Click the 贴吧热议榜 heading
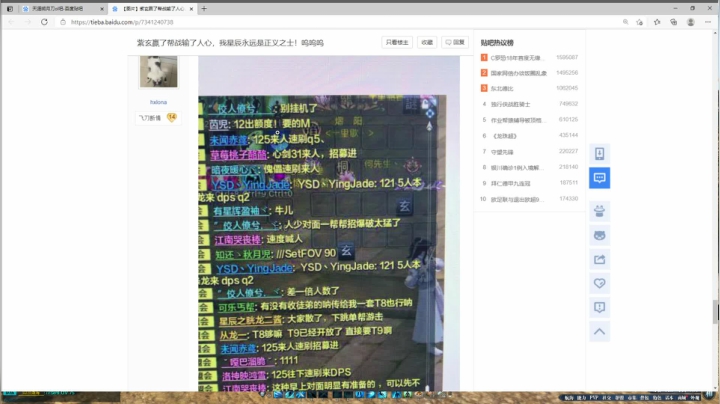Screen dimensions: 720x404 coord(497,43)
